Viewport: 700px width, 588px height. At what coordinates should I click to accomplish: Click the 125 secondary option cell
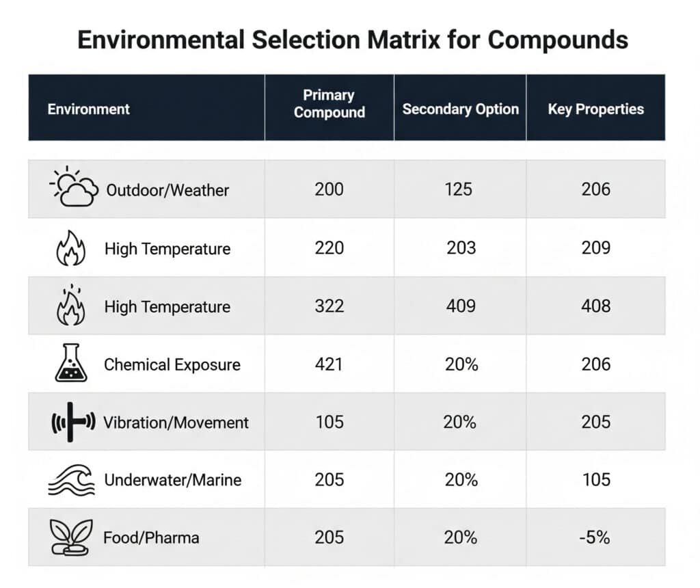[x=458, y=189]
